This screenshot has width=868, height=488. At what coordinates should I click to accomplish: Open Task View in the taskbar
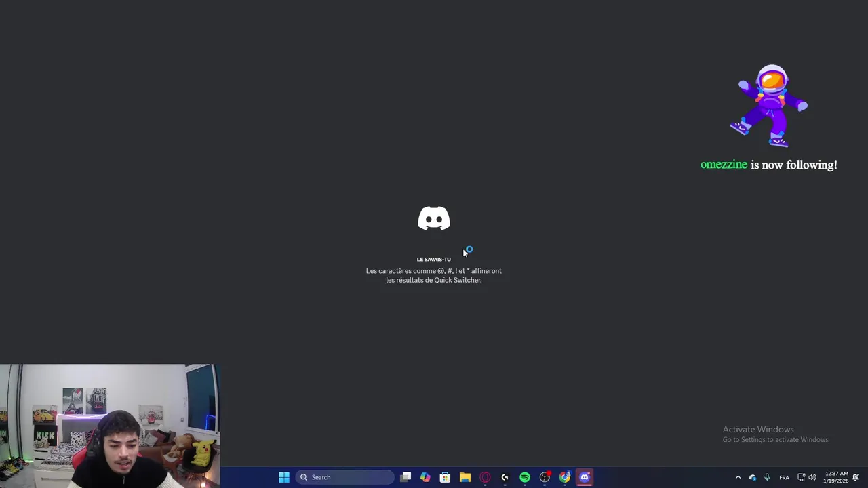[x=406, y=477]
